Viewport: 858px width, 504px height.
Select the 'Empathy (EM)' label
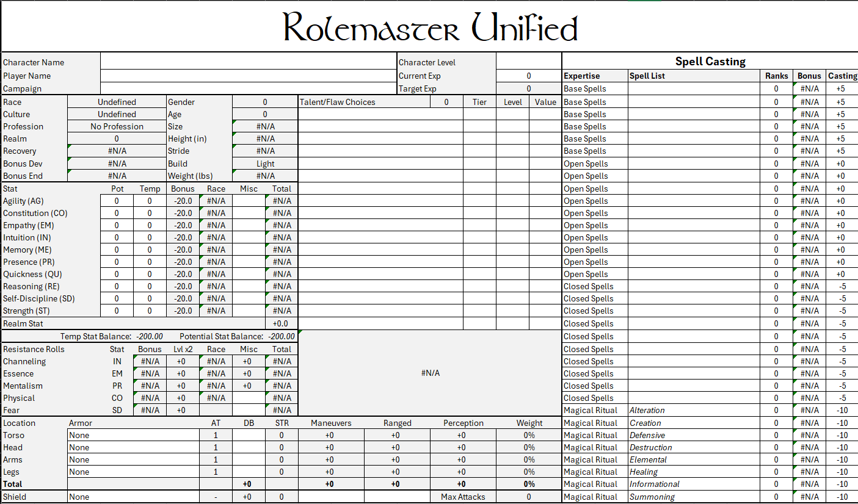[28, 225]
